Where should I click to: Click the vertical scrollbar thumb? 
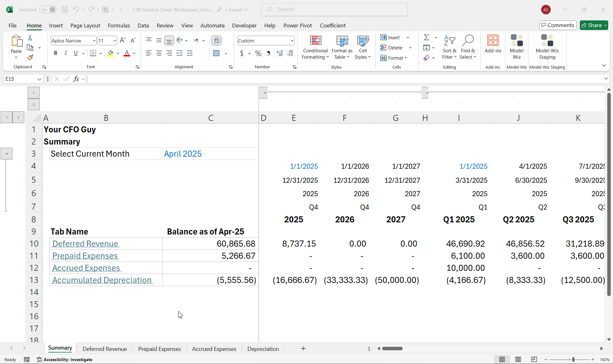pos(609,195)
